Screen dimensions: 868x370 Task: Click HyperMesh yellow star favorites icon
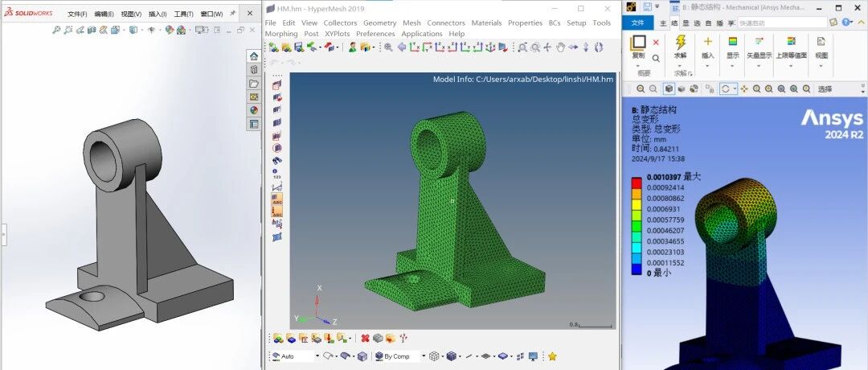(x=552, y=356)
